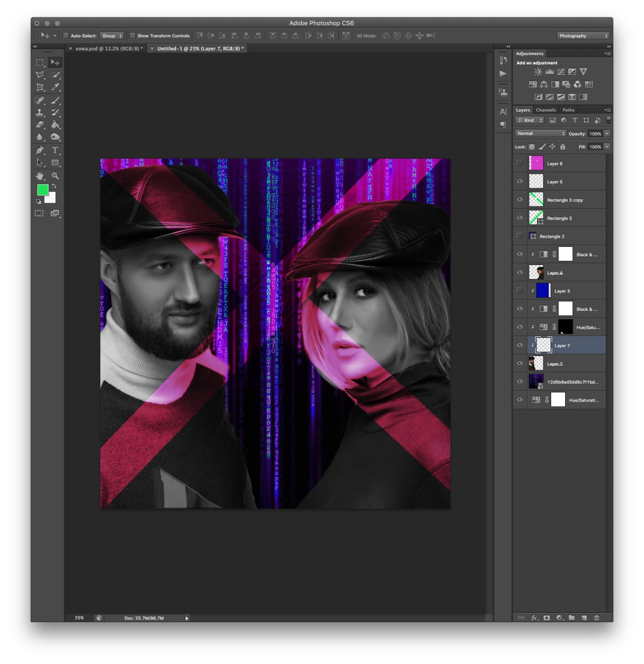Select the Eyedropper tool
Screen dimensions: 644x664
click(55, 87)
